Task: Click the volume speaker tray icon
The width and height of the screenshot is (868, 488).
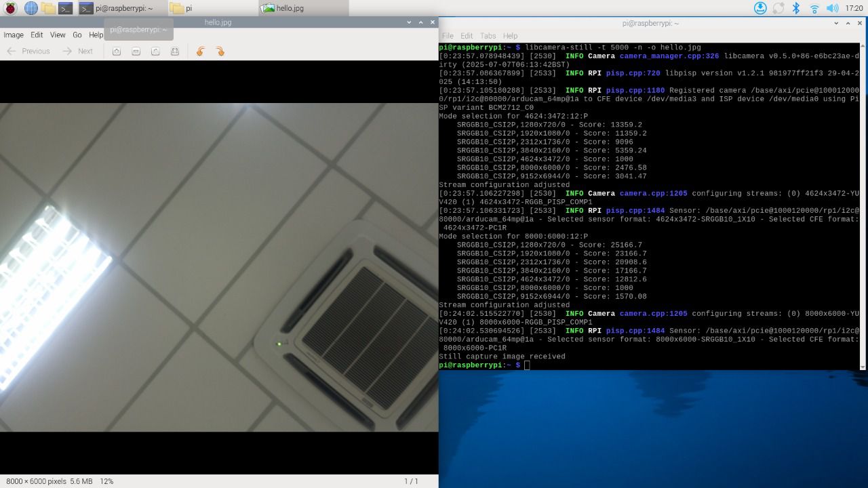Action: pyautogui.click(x=832, y=8)
